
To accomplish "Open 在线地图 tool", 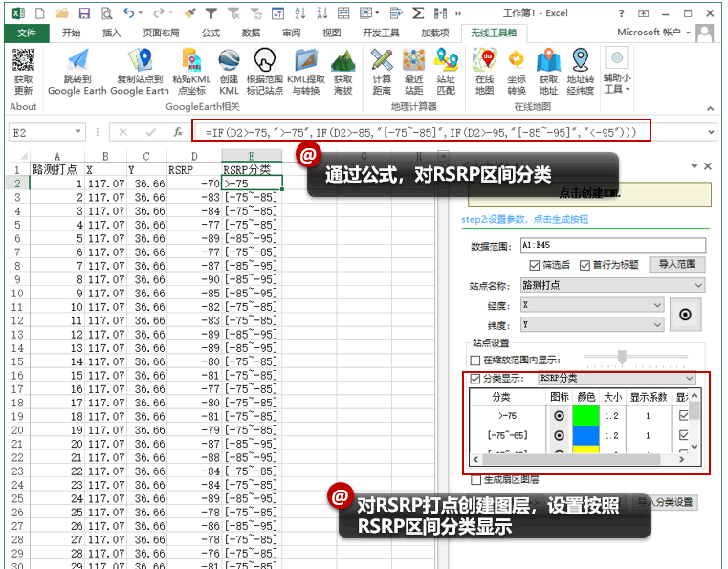I will [x=485, y=72].
